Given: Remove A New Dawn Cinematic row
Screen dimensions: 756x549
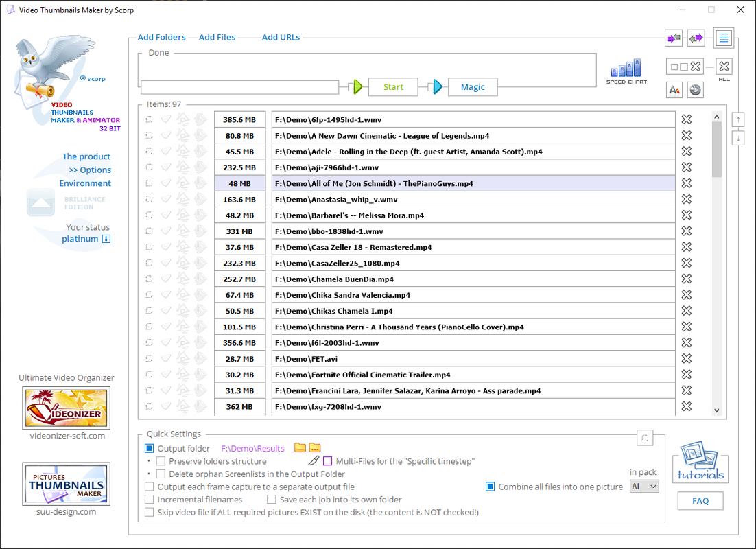Looking at the screenshot, I should [687, 136].
